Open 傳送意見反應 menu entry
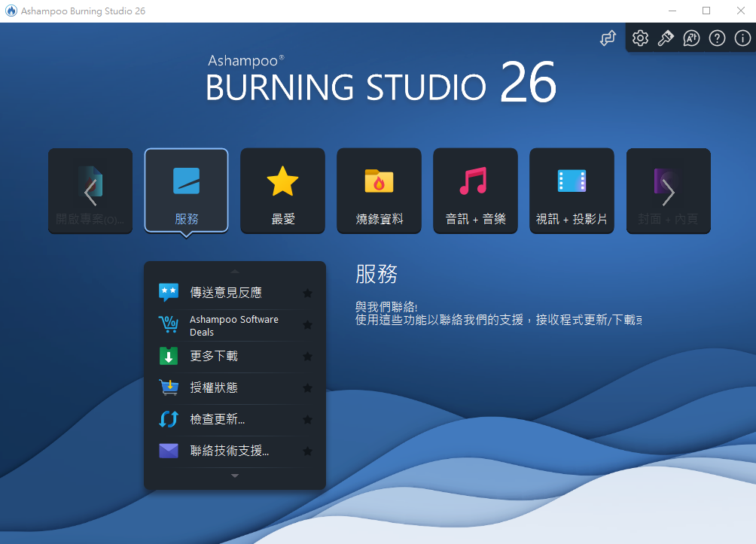This screenshot has width=756, height=544. tap(235, 293)
